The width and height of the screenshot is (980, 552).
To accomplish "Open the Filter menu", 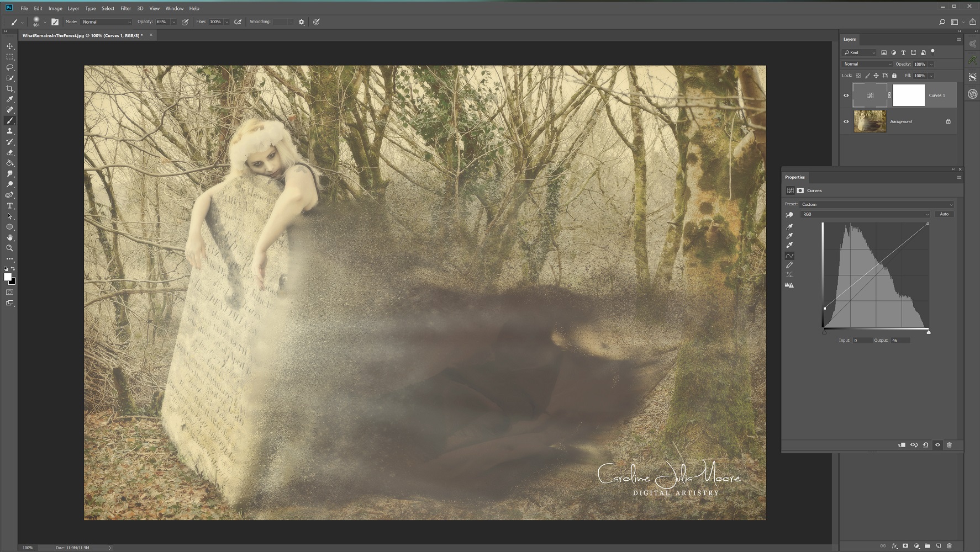I will point(125,8).
